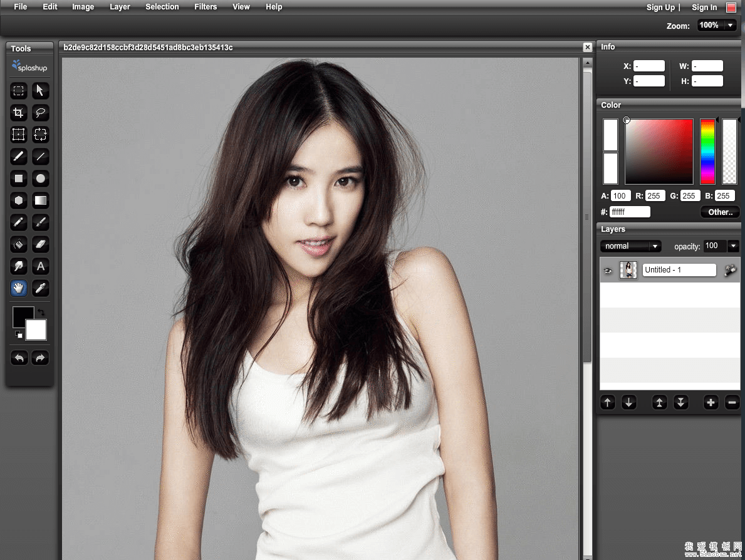745x560 pixels.
Task: Click the rainbow hue slider
Action: coord(707,152)
